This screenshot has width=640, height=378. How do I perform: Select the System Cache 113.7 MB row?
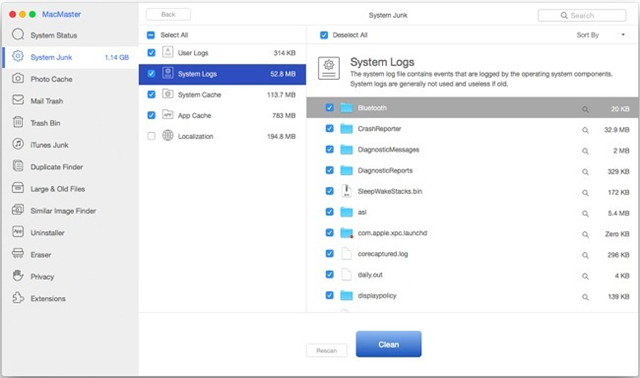coord(222,94)
